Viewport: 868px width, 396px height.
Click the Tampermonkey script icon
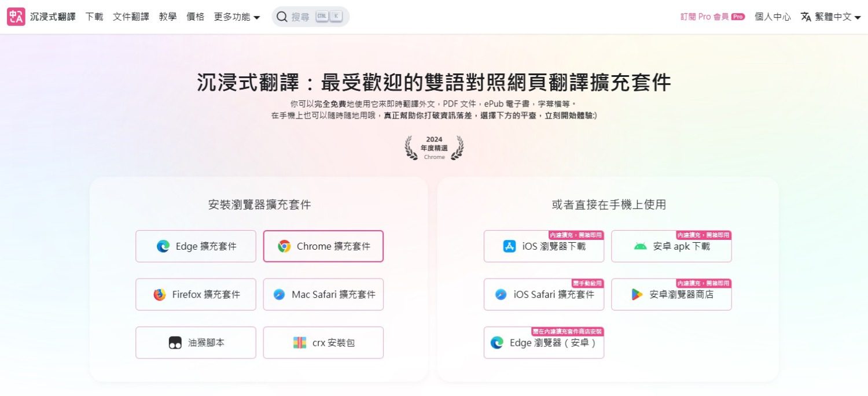pyautogui.click(x=175, y=343)
